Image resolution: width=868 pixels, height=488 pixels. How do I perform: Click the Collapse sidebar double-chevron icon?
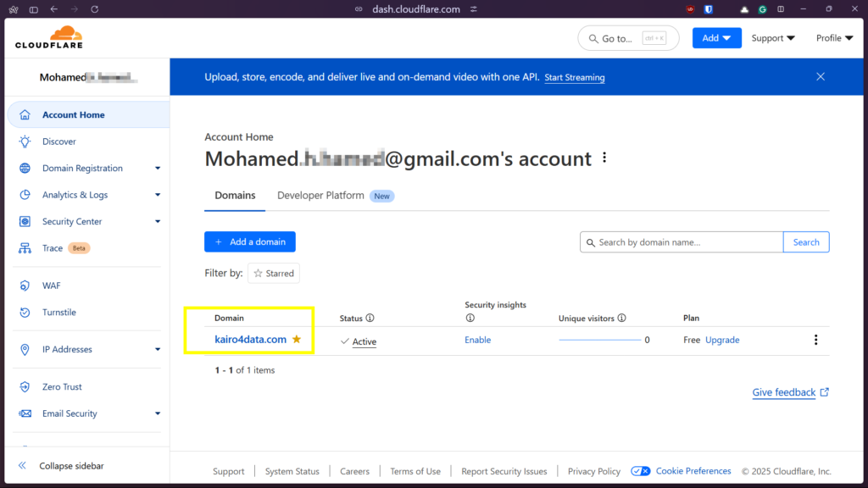pyautogui.click(x=22, y=465)
